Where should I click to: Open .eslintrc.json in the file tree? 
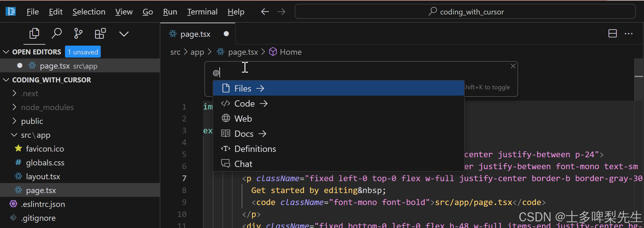click(x=80, y=204)
